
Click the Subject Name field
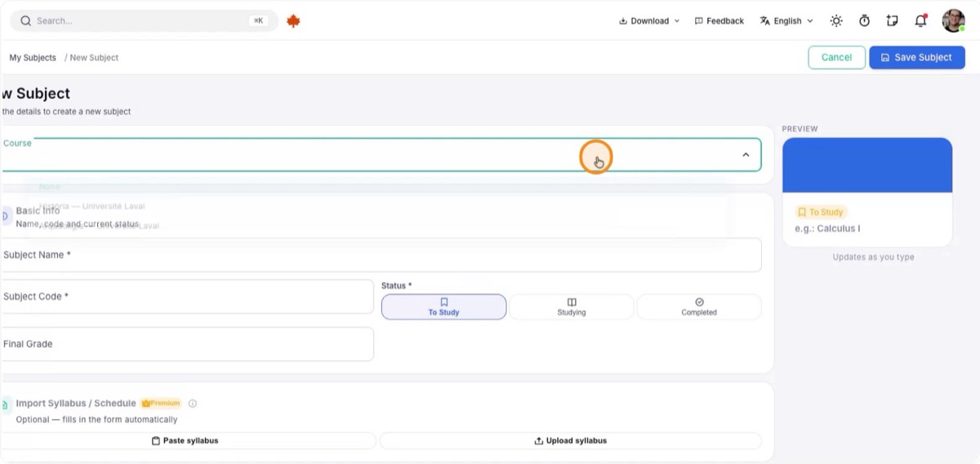381,255
